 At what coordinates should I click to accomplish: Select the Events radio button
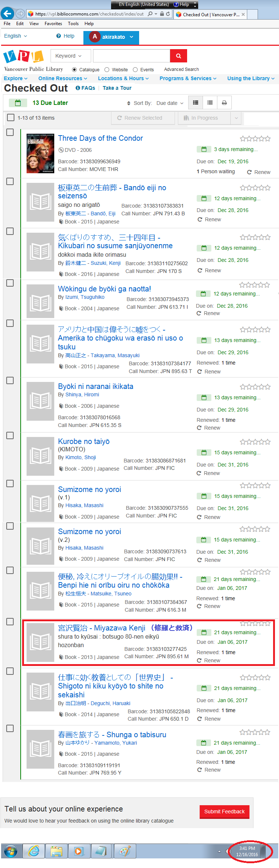135,69
